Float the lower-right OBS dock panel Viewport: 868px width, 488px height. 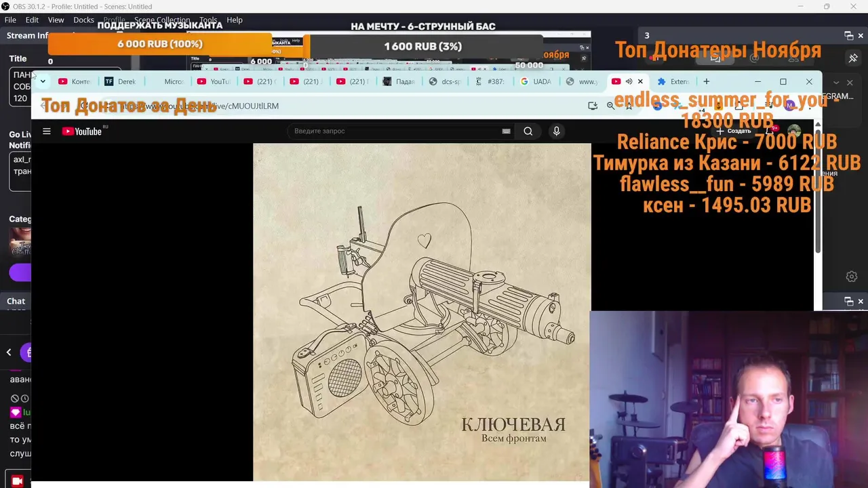(848, 301)
